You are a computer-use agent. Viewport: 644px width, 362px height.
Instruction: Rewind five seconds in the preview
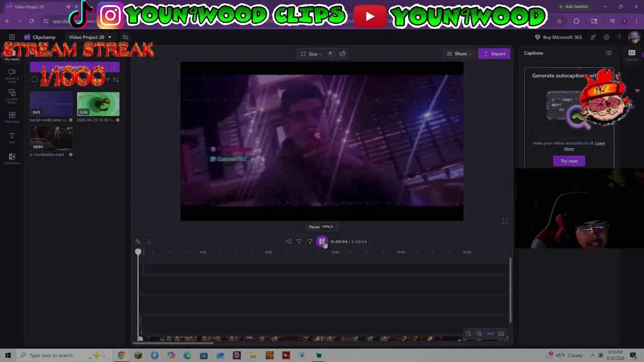tap(299, 241)
